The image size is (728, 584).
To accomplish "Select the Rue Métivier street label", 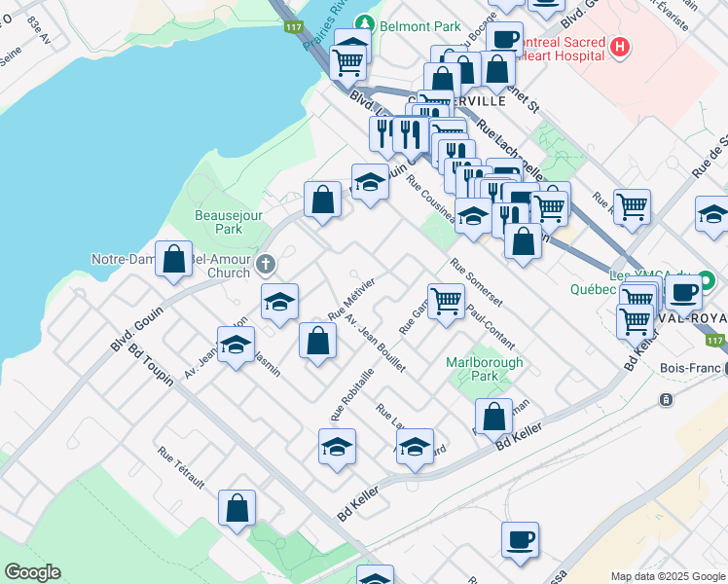I will point(351,300).
